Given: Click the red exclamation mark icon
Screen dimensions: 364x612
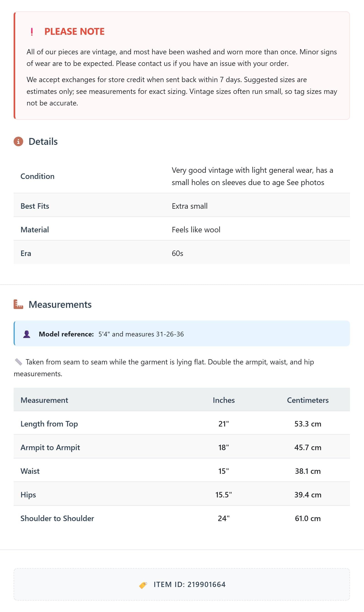Looking at the screenshot, I should tap(32, 32).
